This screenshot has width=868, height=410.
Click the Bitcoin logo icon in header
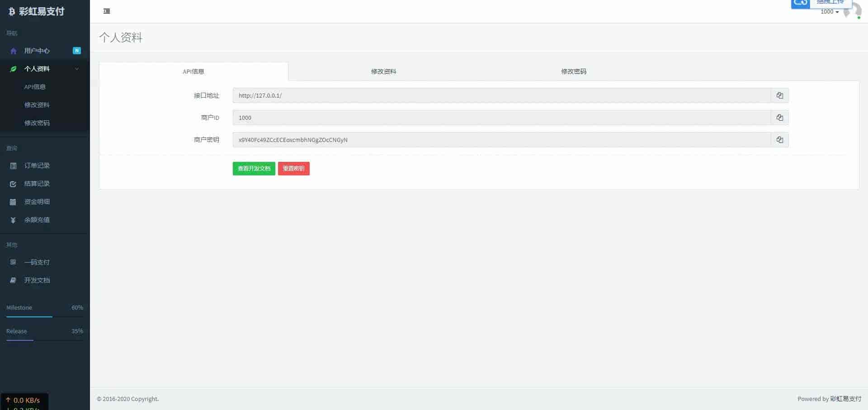pyautogui.click(x=12, y=12)
